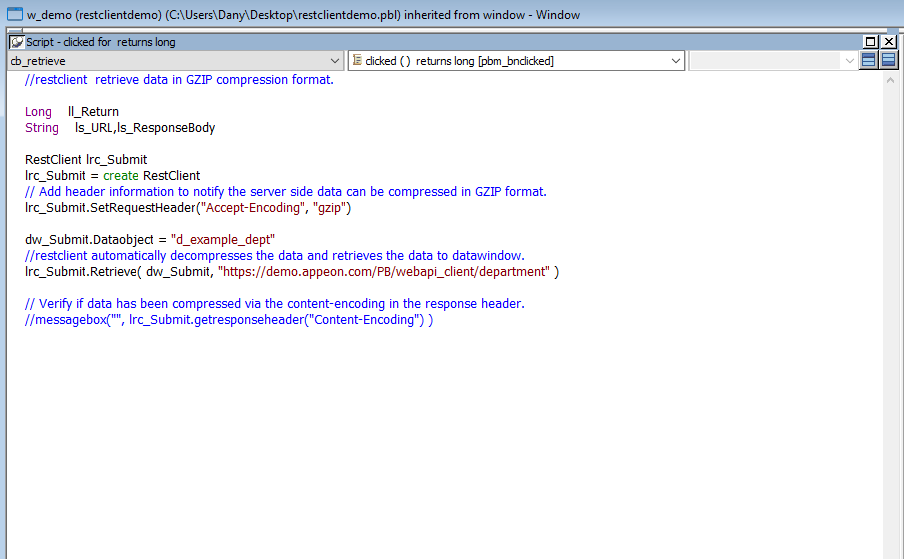Open the cb_retrieve control dropdown
The height and width of the screenshot is (559, 904).
[x=334, y=61]
